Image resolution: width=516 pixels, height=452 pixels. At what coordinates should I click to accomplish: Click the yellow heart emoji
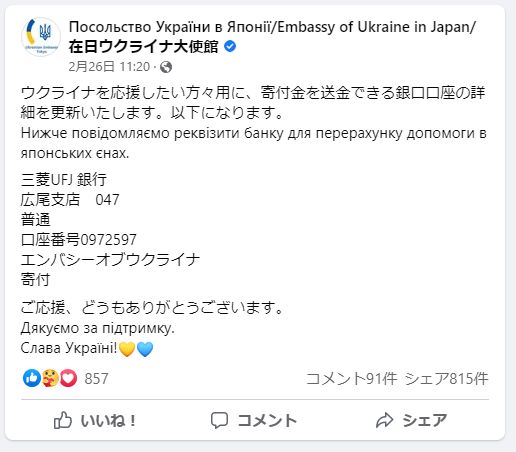[127, 349]
